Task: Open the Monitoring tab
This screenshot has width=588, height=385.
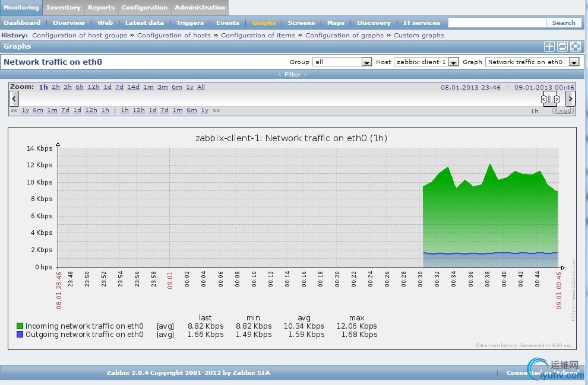Action: (21, 8)
